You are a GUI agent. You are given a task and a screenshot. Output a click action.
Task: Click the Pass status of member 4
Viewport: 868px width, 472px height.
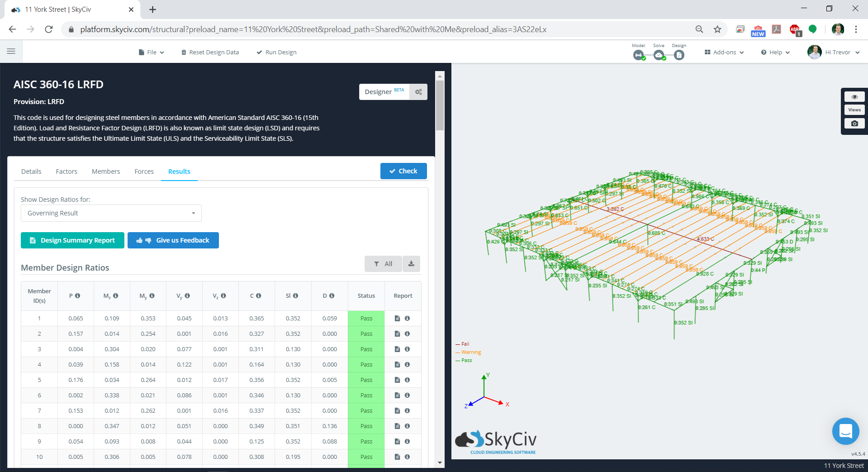pos(366,364)
